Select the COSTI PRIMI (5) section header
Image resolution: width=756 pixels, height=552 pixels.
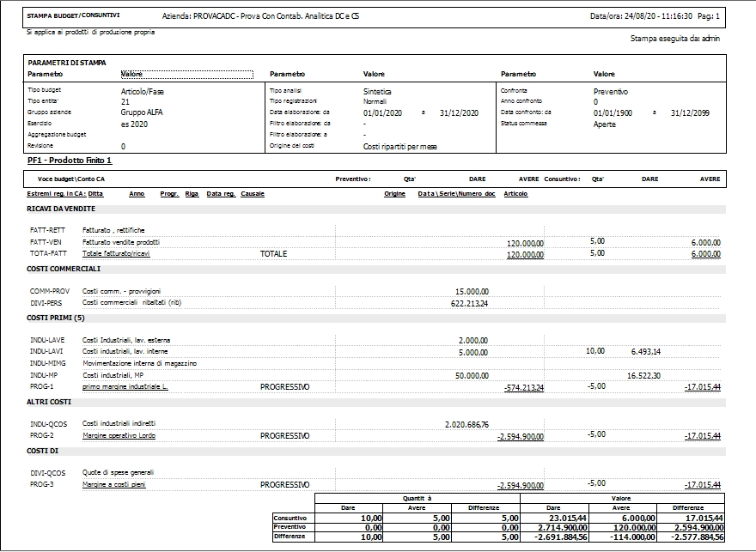pos(57,318)
